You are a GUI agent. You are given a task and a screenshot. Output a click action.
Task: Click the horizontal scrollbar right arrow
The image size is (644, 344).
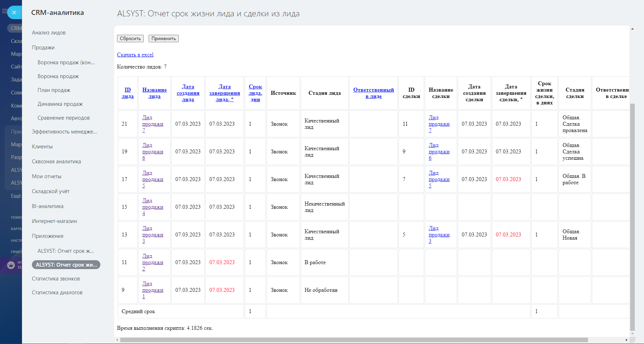pos(627,340)
